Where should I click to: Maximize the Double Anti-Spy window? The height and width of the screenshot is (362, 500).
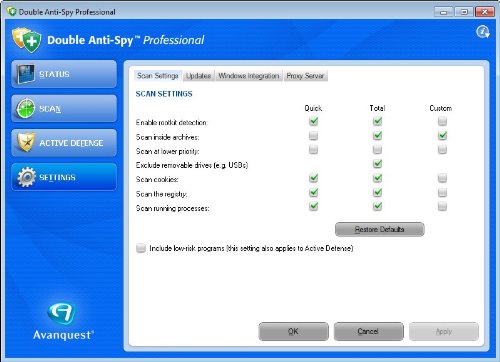pos(464,12)
